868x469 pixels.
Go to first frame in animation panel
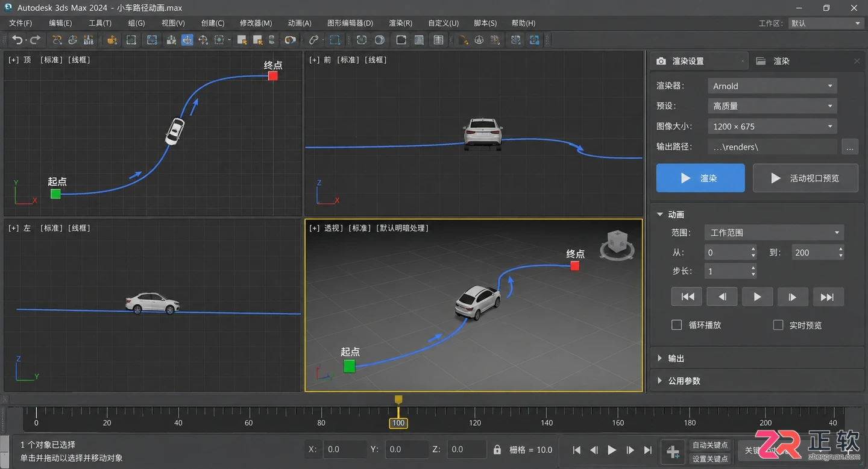687,297
